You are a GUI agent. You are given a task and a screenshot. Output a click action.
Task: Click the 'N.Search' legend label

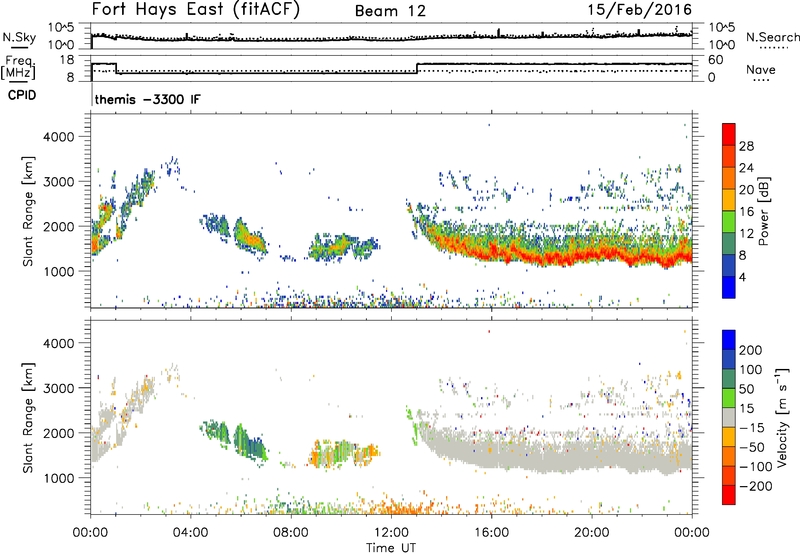coord(772,37)
